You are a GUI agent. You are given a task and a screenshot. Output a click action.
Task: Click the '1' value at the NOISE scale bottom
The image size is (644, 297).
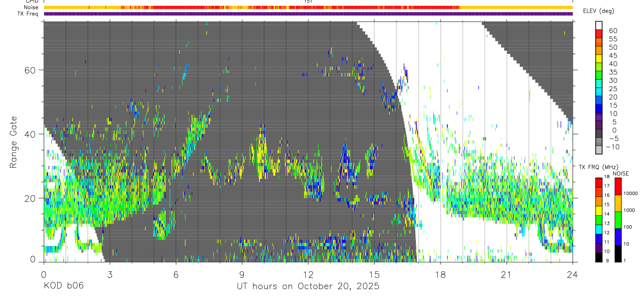pos(625,260)
